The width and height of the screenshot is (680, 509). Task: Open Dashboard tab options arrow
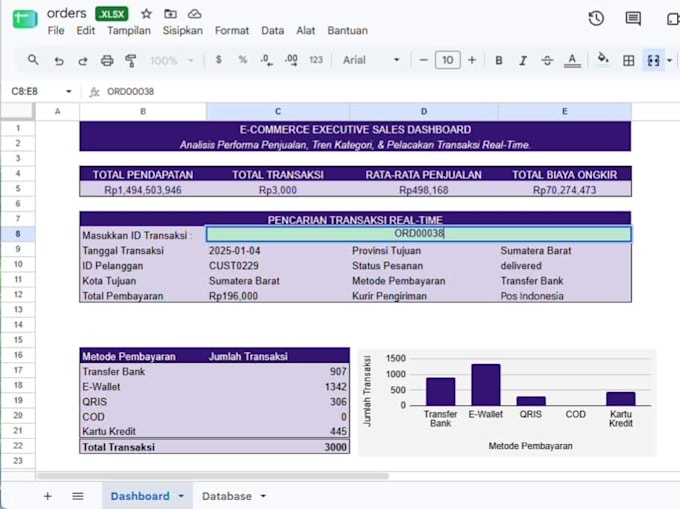pos(181,496)
